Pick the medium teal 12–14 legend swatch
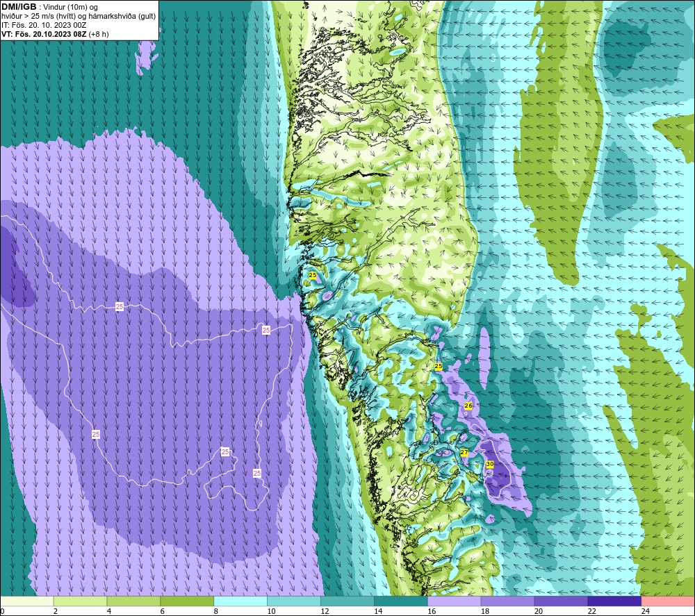 click(347, 601)
